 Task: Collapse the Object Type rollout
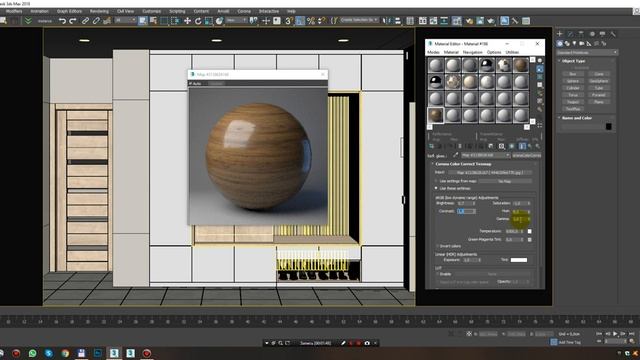click(573, 61)
